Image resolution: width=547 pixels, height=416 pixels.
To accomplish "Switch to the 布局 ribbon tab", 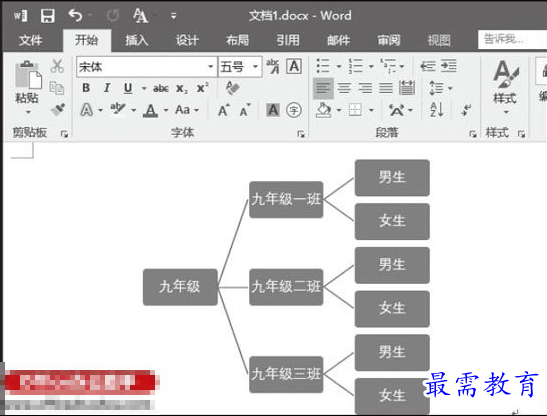I will pos(238,40).
